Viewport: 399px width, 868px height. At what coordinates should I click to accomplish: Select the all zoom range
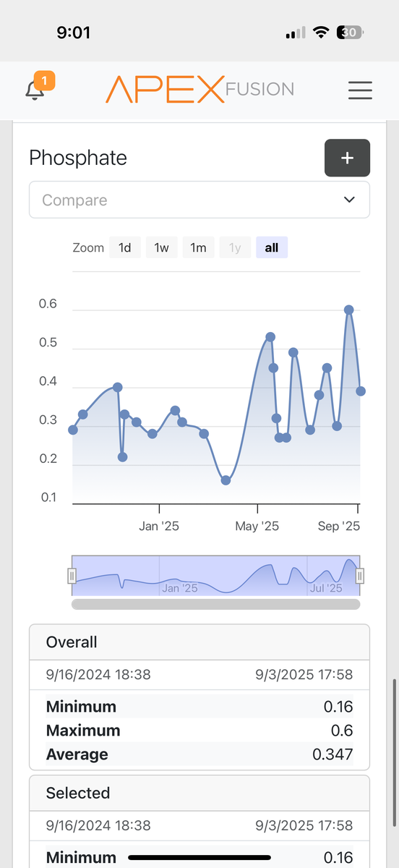(272, 247)
